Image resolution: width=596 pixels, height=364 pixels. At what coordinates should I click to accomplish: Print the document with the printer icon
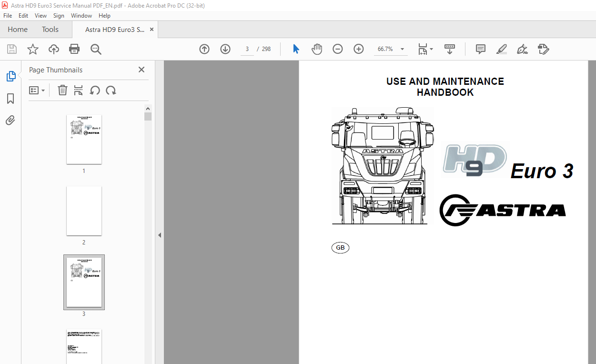(x=74, y=49)
